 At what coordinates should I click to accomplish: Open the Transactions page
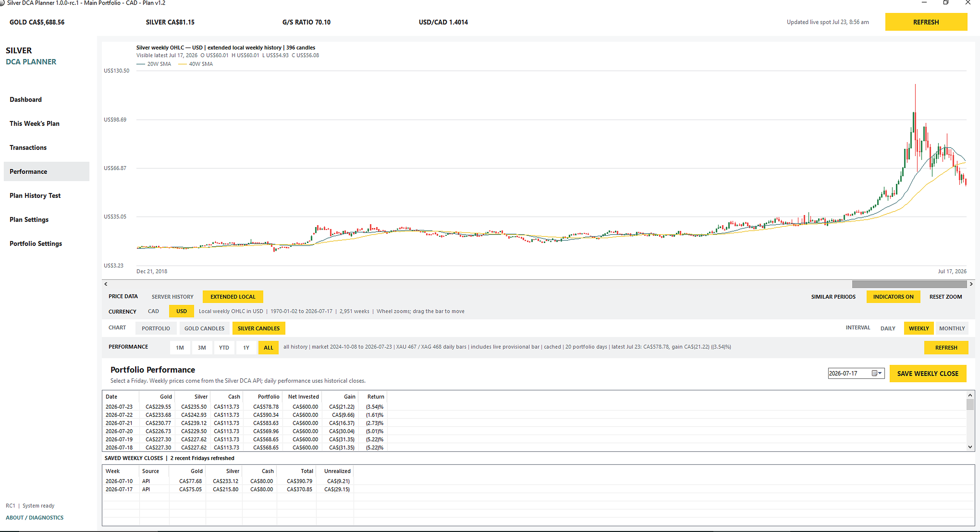[28, 147]
